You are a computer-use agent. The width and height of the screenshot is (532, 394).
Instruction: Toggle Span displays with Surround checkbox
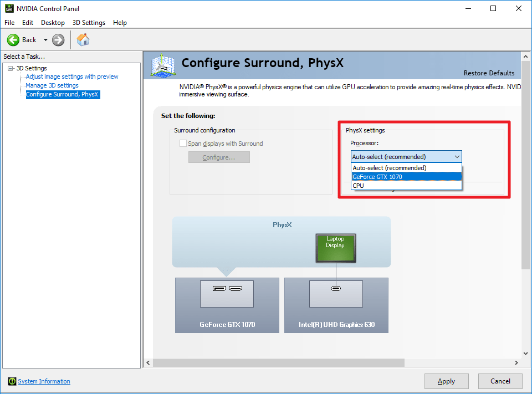[x=183, y=144]
